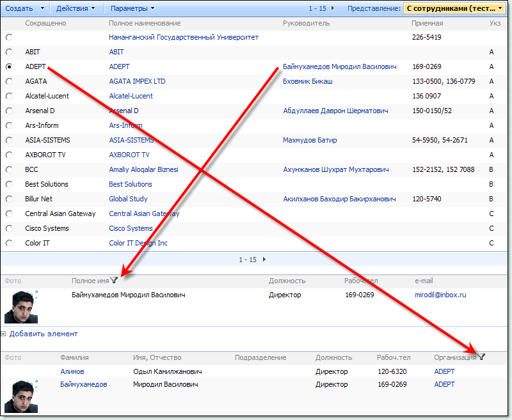Open the ABIT full name link

click(116, 52)
